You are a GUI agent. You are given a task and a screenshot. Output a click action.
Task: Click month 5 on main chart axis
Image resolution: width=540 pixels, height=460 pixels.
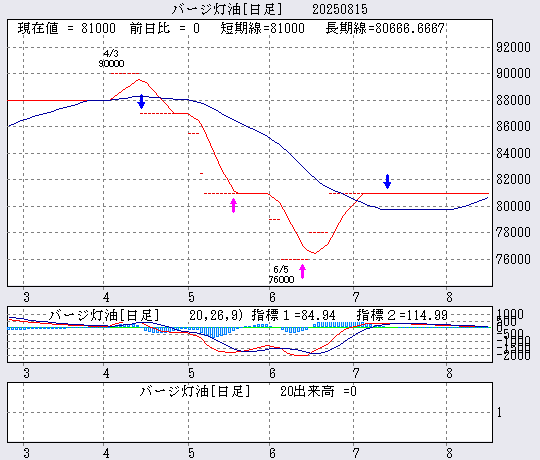click(x=191, y=297)
